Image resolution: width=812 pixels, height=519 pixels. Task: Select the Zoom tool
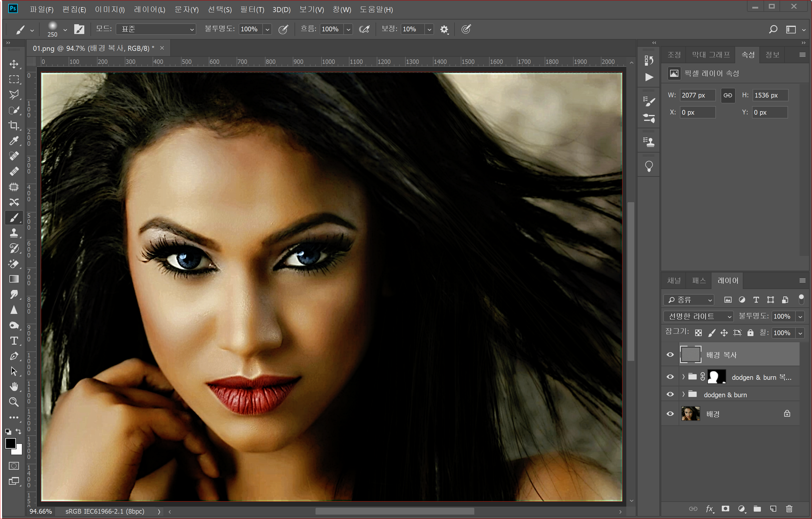pyautogui.click(x=14, y=402)
